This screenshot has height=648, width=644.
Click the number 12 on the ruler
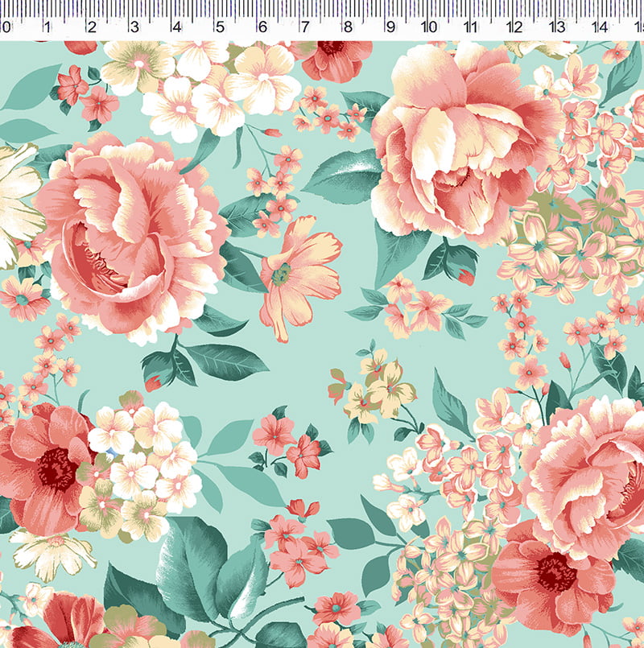(514, 27)
